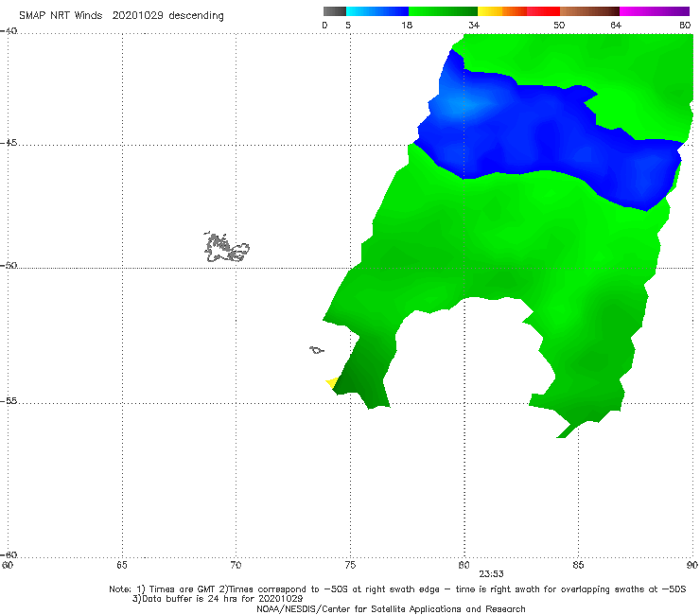Click the latitude axis label '-50'
Screen dimensions: 700x615
9,265
